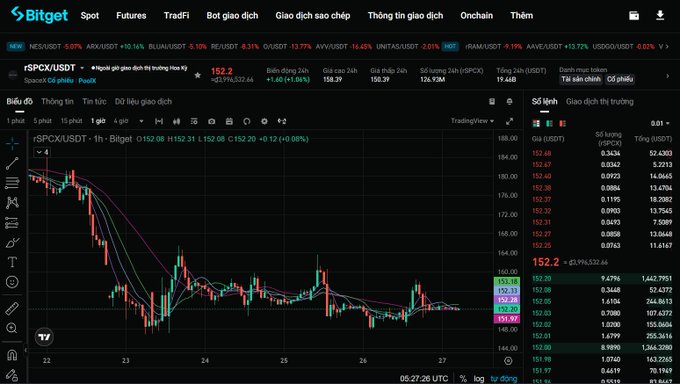Toggle auto scale (tự động)
This screenshot has width=680, height=384.
tap(503, 379)
